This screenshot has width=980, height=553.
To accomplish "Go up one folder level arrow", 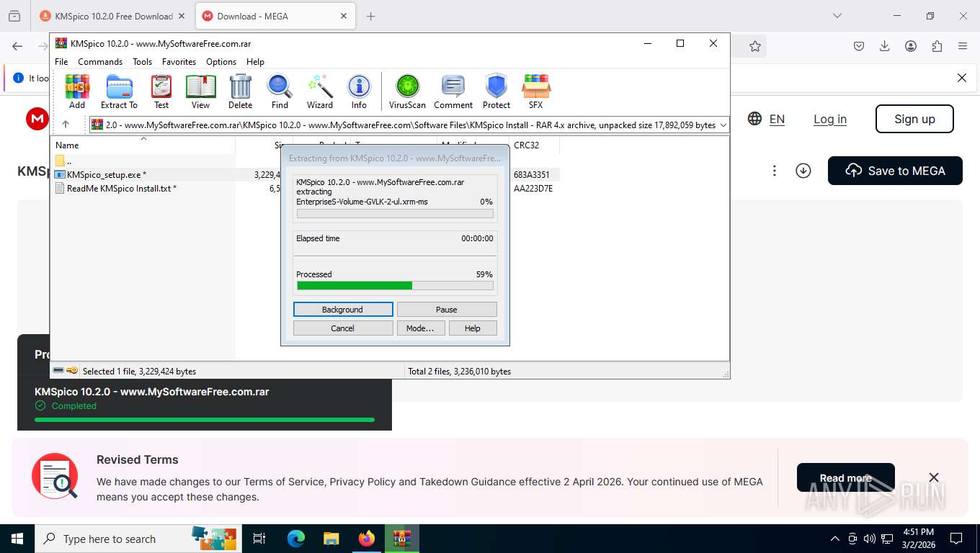I will click(66, 125).
